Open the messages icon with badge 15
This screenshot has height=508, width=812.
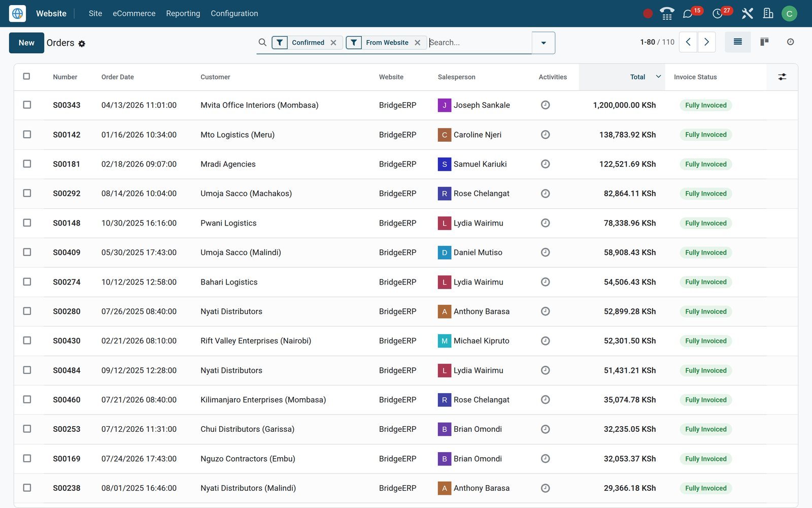click(688, 14)
